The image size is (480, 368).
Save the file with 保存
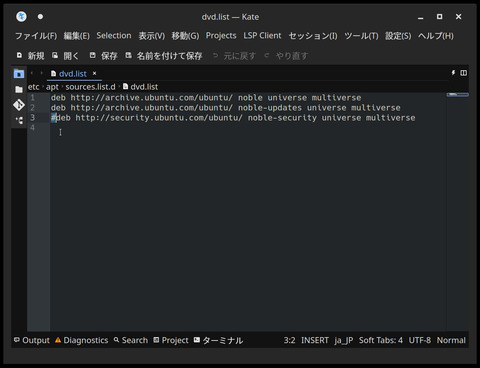pos(103,56)
